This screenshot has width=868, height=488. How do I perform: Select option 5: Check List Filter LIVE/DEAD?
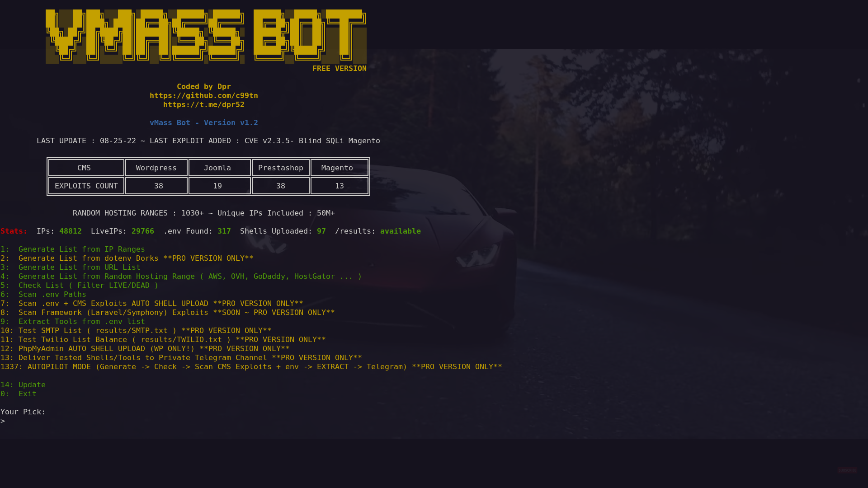(88, 286)
